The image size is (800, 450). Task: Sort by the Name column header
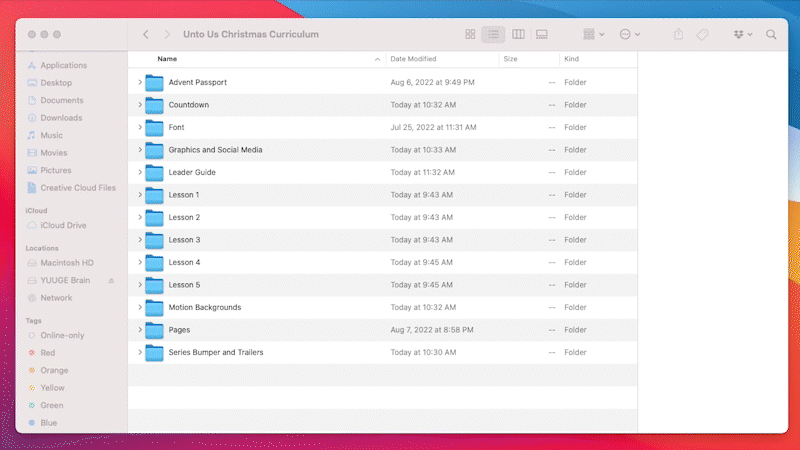167,59
